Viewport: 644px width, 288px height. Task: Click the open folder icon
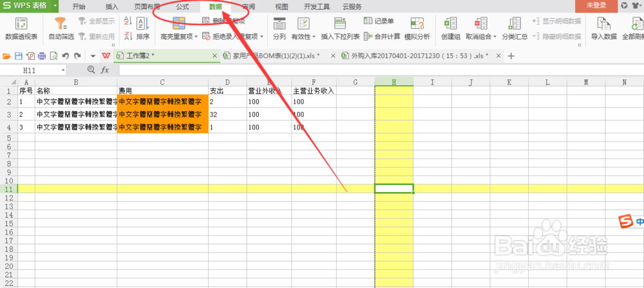click(6, 56)
